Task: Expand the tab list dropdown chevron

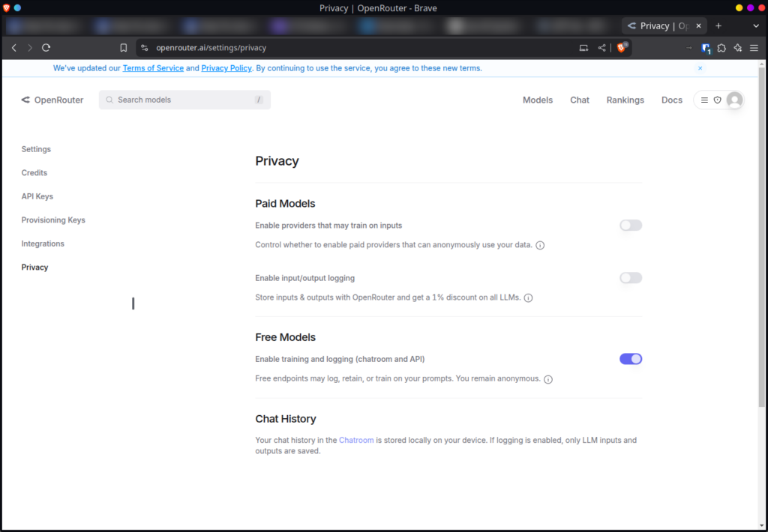Action: (x=756, y=26)
